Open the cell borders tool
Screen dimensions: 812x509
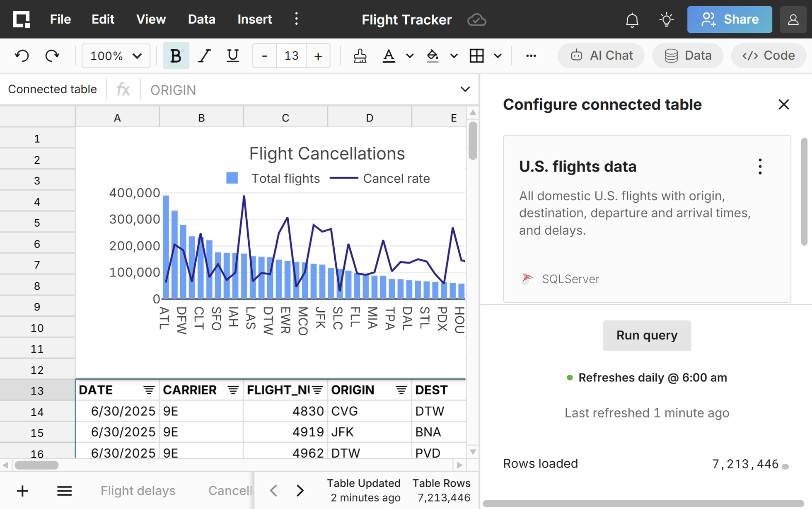pyautogui.click(x=476, y=56)
